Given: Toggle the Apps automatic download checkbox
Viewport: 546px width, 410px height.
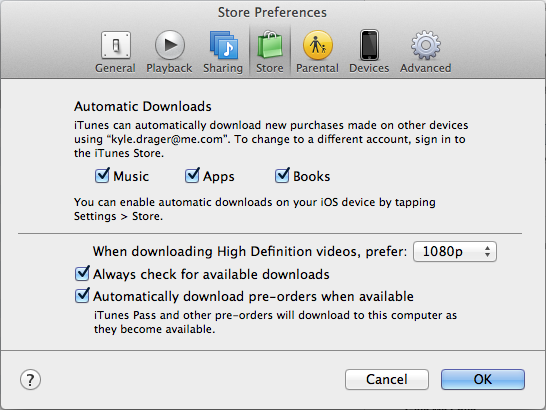Looking at the screenshot, I should coord(192,175).
